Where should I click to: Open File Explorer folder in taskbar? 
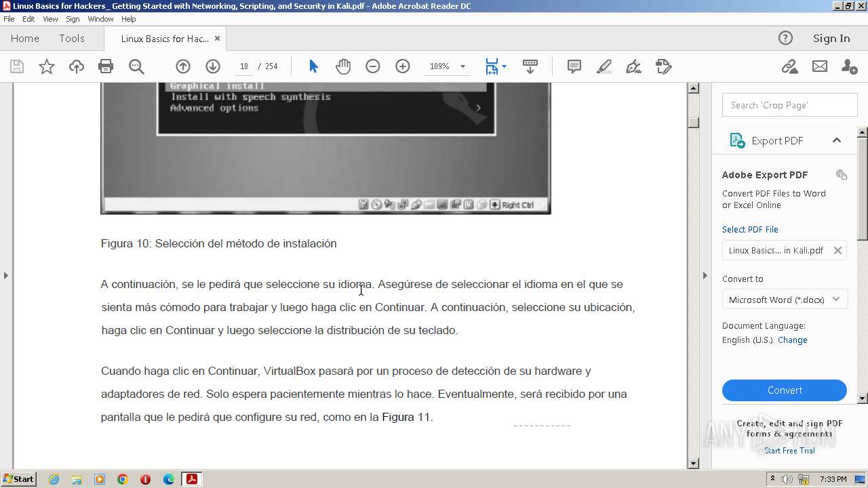click(77, 479)
